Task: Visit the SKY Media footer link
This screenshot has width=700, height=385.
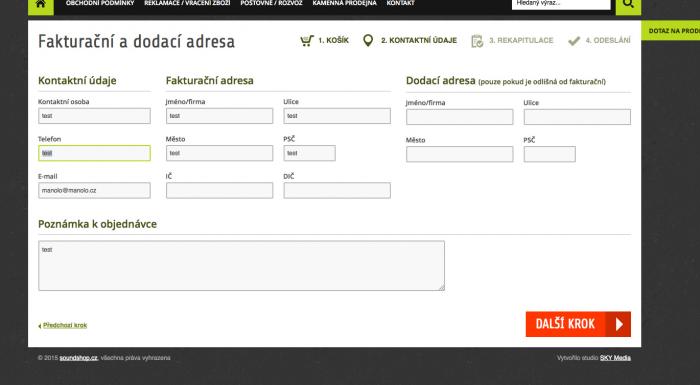Action: pos(615,358)
